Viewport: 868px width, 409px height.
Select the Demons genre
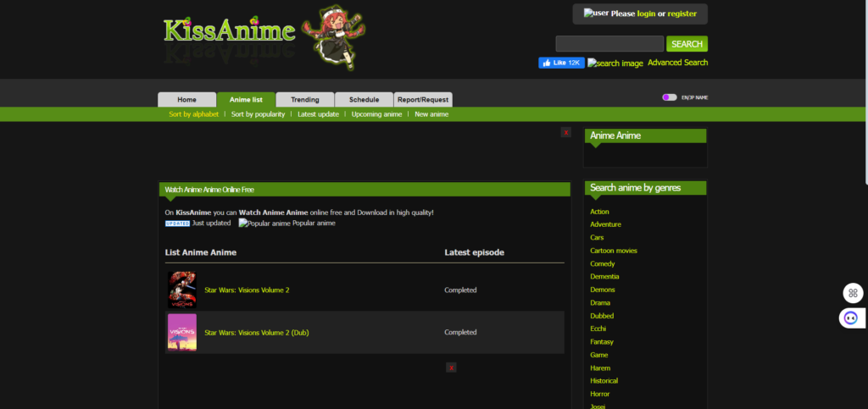(x=603, y=290)
